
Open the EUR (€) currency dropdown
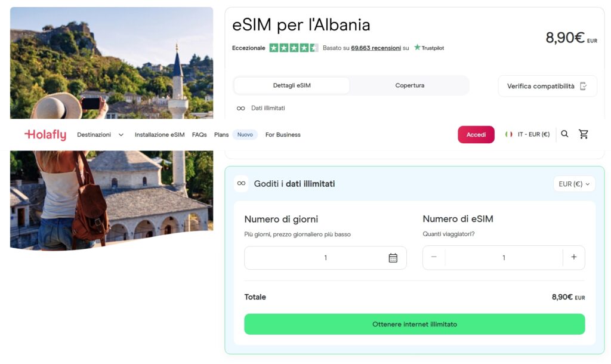point(573,184)
